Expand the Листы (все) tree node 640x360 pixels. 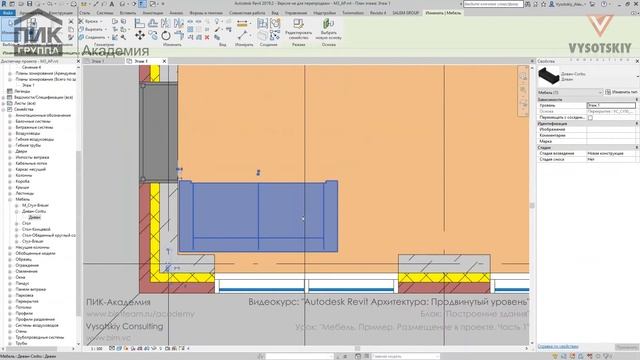click(4, 103)
